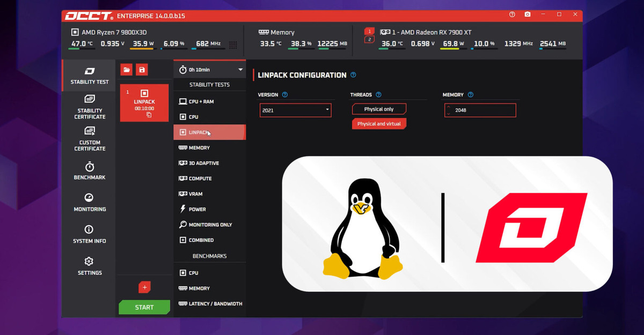The height and width of the screenshot is (335, 644).
Task: Add a new test with the plus icon
Action: click(144, 288)
